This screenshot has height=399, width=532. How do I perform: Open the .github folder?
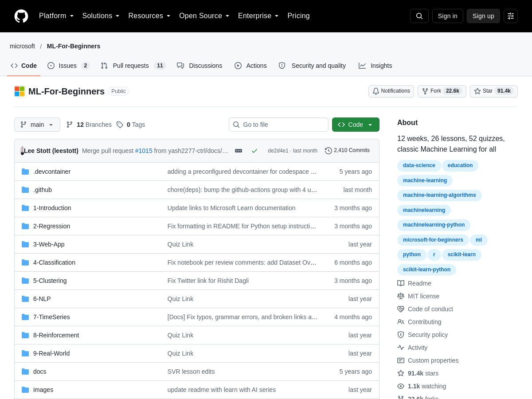coord(43,190)
